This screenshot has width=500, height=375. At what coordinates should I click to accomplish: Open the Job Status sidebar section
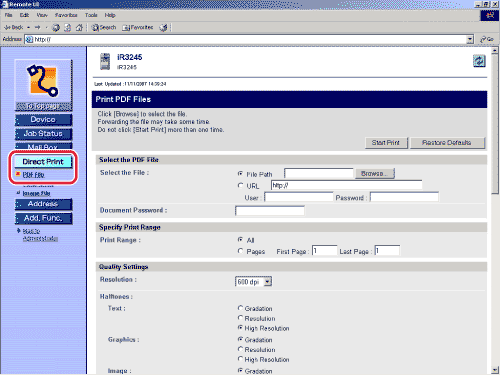pyautogui.click(x=43, y=134)
